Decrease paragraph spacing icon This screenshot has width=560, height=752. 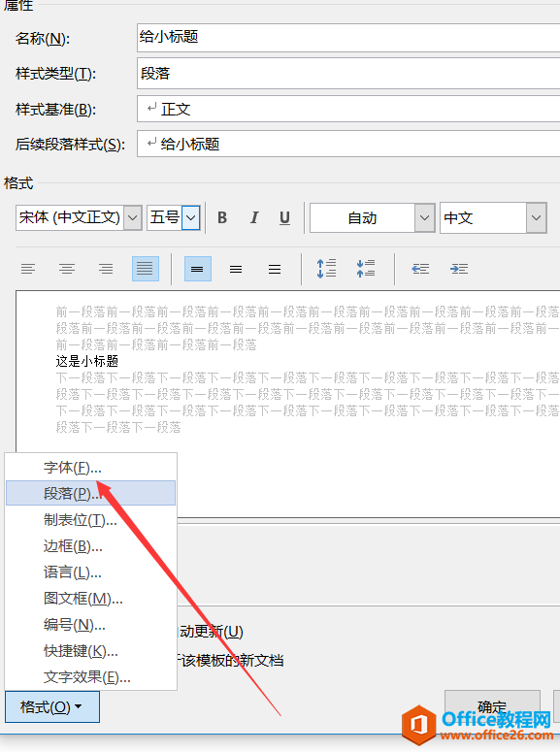(366, 269)
